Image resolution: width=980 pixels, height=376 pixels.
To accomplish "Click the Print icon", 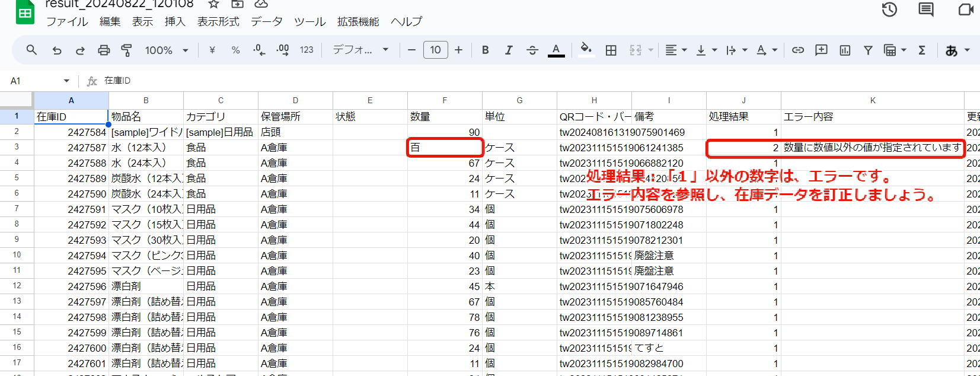I will point(104,50).
